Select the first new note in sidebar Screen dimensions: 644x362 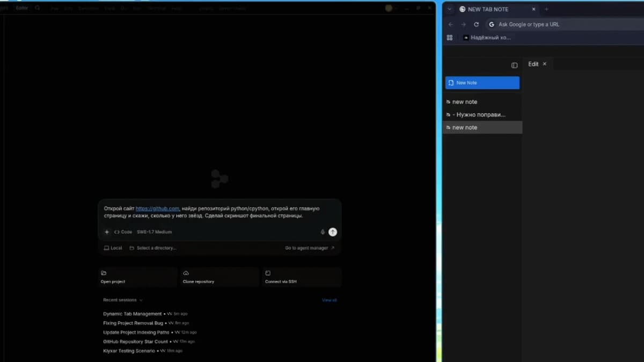click(x=482, y=102)
